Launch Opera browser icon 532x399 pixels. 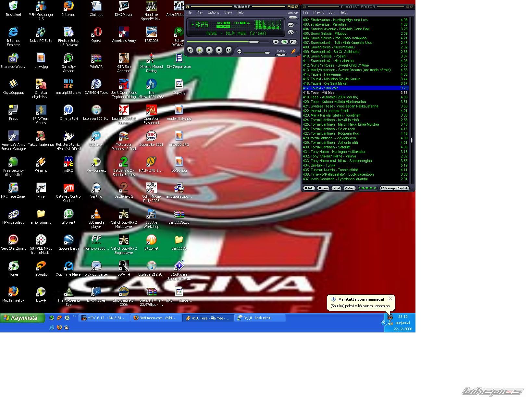click(x=96, y=34)
